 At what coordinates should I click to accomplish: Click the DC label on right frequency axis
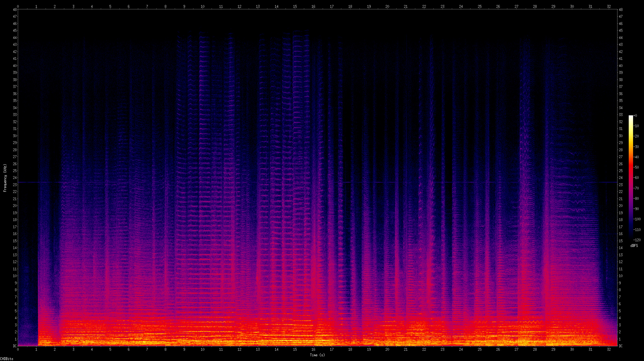point(621,346)
